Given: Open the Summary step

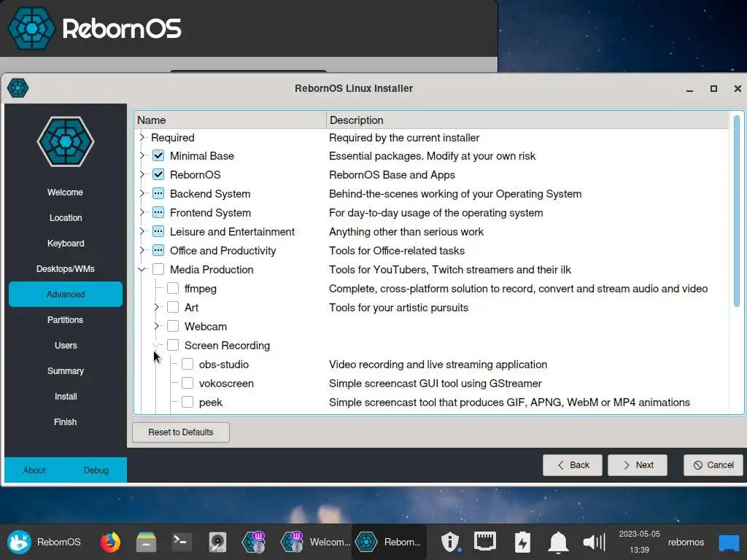Looking at the screenshot, I should click(x=65, y=371).
